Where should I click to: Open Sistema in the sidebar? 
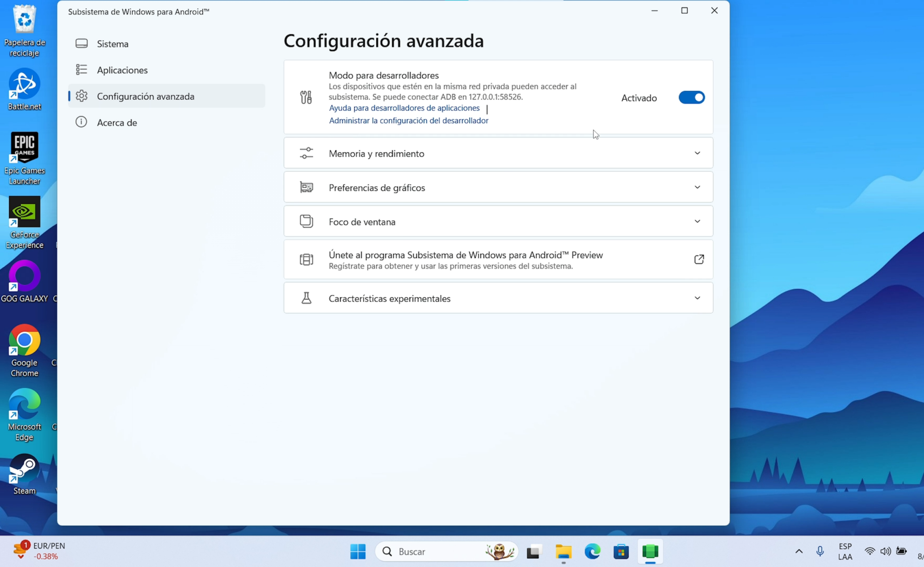tap(167, 44)
